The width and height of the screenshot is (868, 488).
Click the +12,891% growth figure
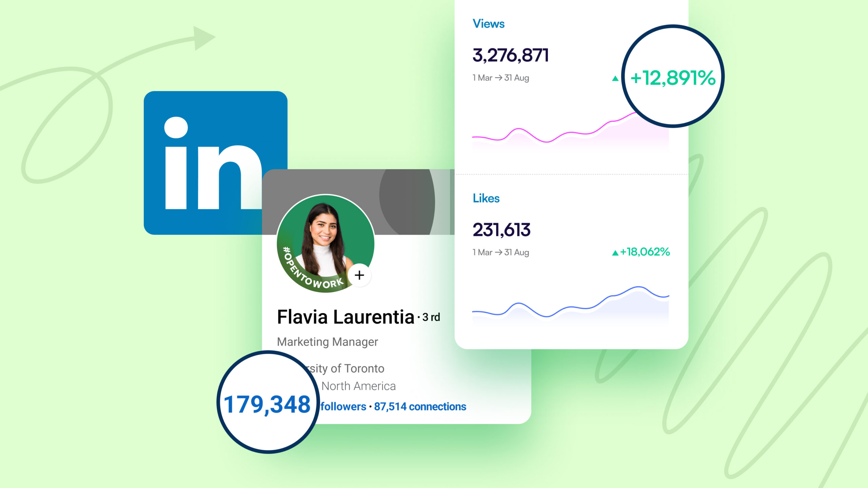coord(673,78)
